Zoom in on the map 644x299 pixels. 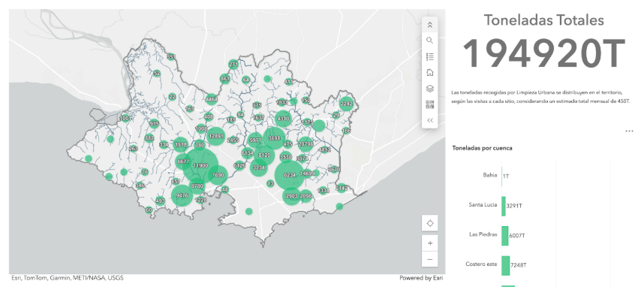point(429,243)
